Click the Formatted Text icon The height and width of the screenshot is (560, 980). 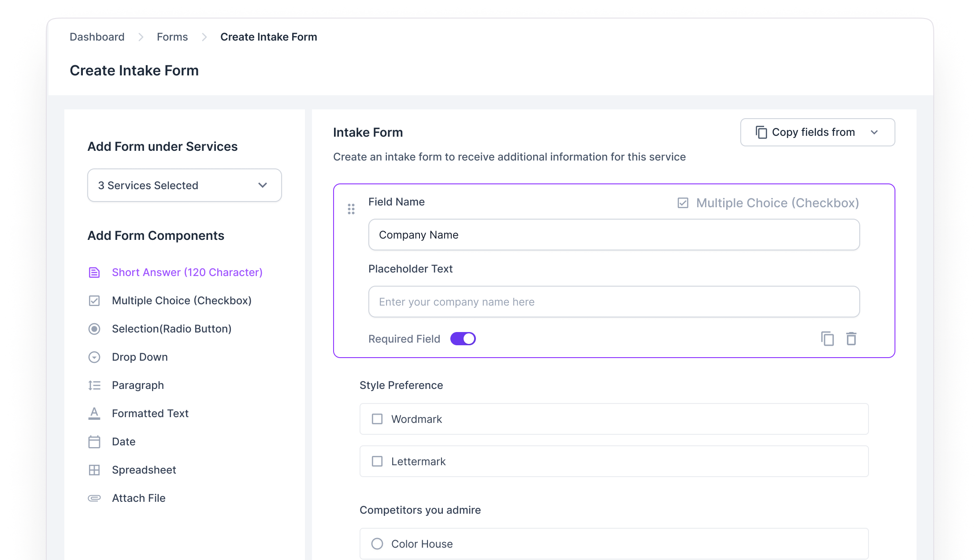click(x=94, y=414)
